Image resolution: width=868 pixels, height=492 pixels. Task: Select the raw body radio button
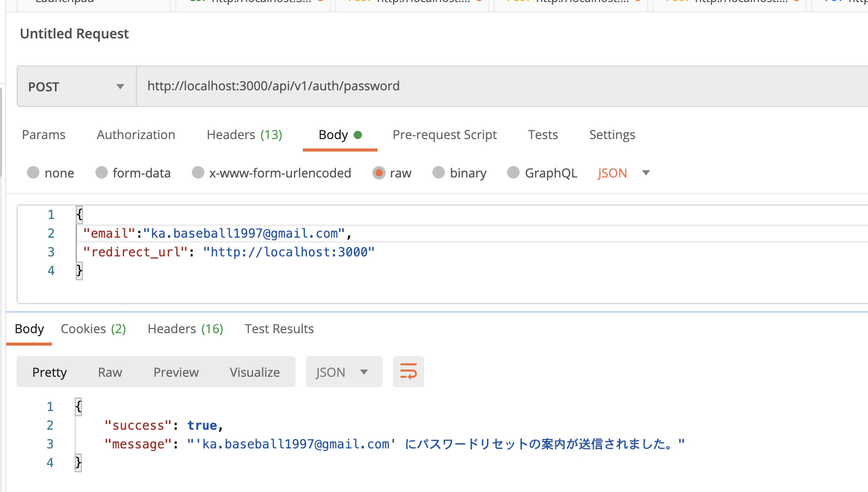click(x=379, y=173)
